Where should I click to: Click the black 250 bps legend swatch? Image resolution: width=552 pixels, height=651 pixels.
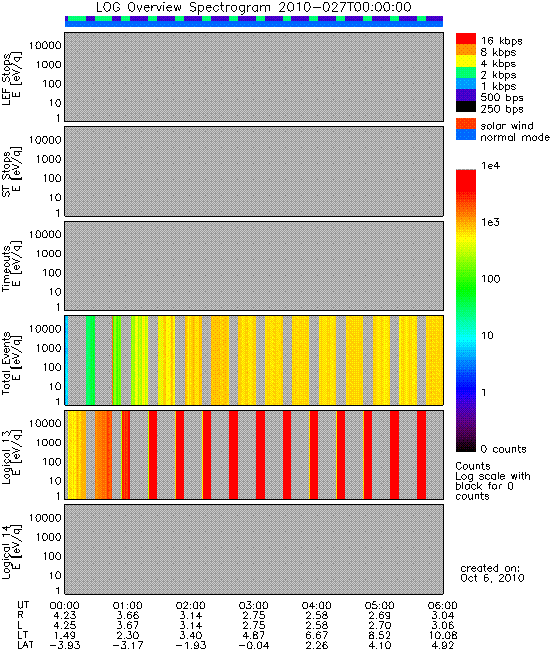click(466, 106)
